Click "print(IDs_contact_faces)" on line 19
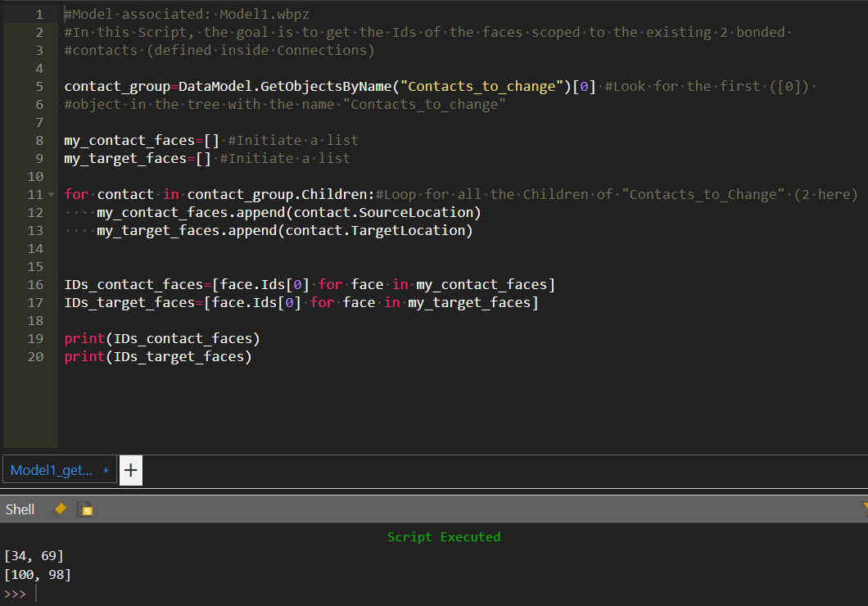 162,339
